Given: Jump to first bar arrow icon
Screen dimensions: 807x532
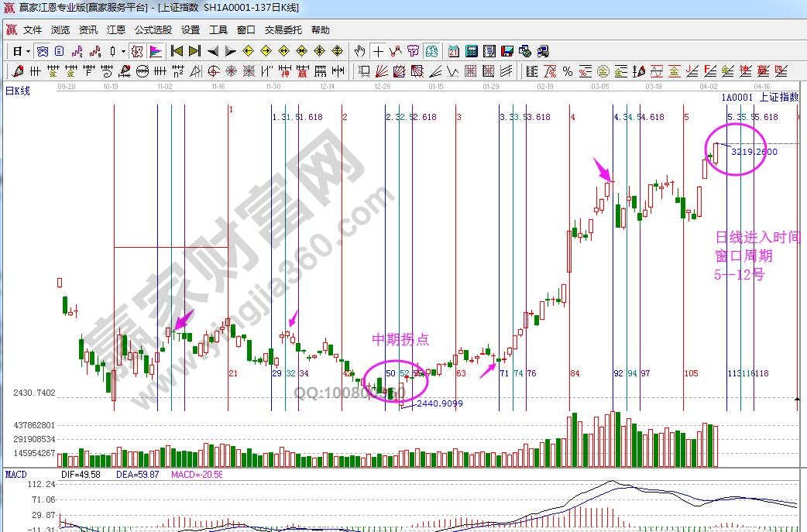Looking at the screenshot, I should 177,51.
